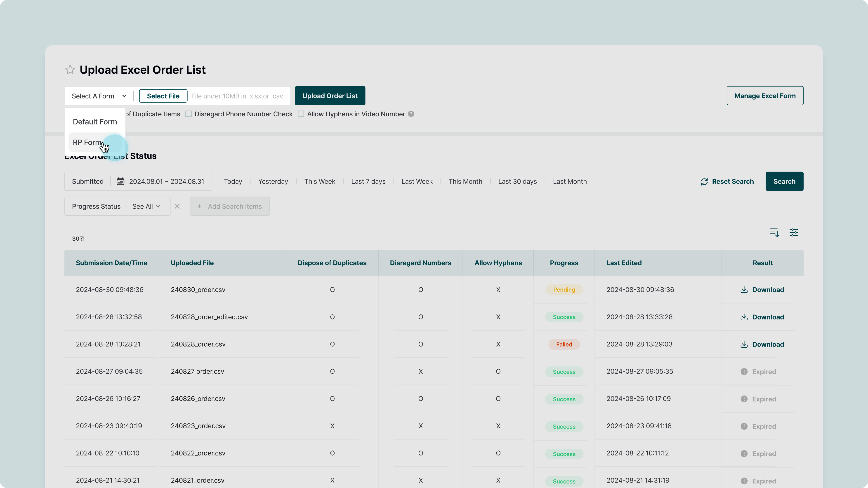Click the help icon after Video Number
The image size is (868, 488).
coord(411,114)
